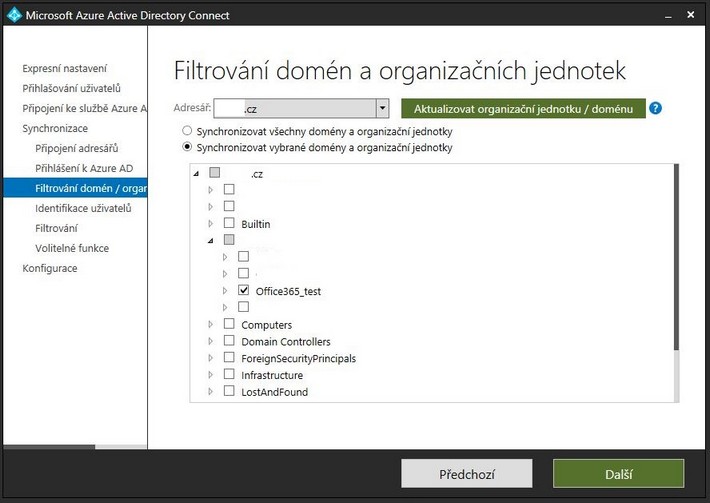The width and height of the screenshot is (710, 503).
Task: Expand the Infrastructure tree node
Action: coord(211,375)
